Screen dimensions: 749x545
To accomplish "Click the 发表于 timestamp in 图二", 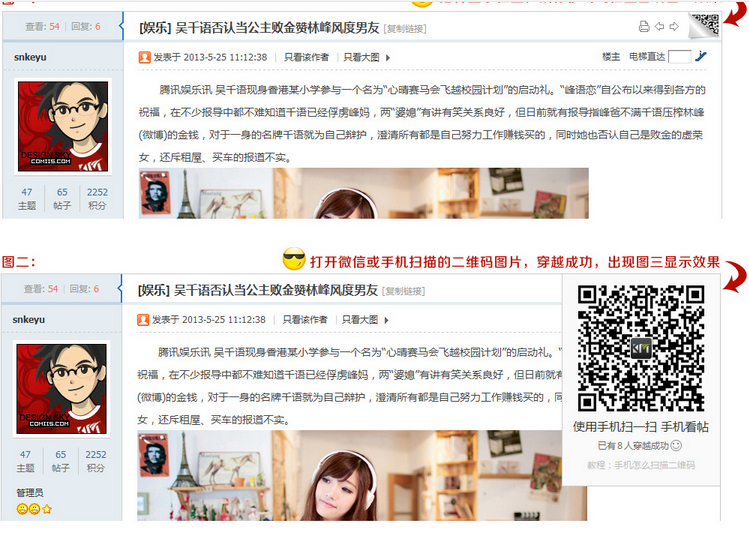I will (x=209, y=320).
